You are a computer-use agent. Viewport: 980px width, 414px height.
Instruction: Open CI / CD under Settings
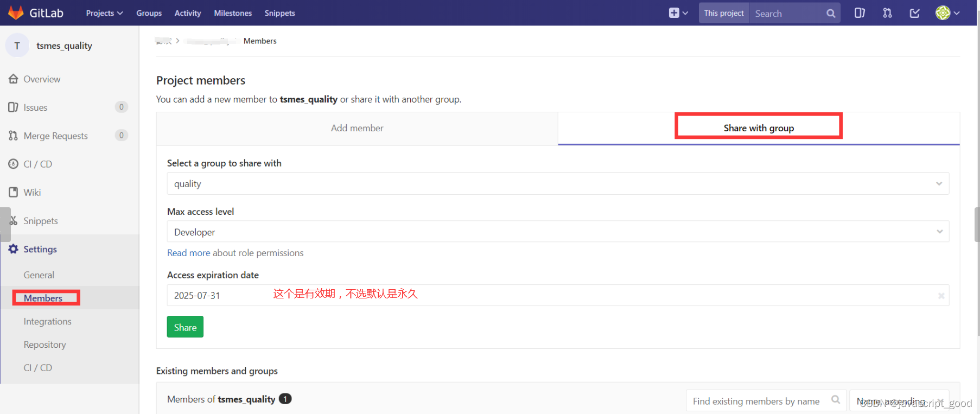(x=38, y=367)
